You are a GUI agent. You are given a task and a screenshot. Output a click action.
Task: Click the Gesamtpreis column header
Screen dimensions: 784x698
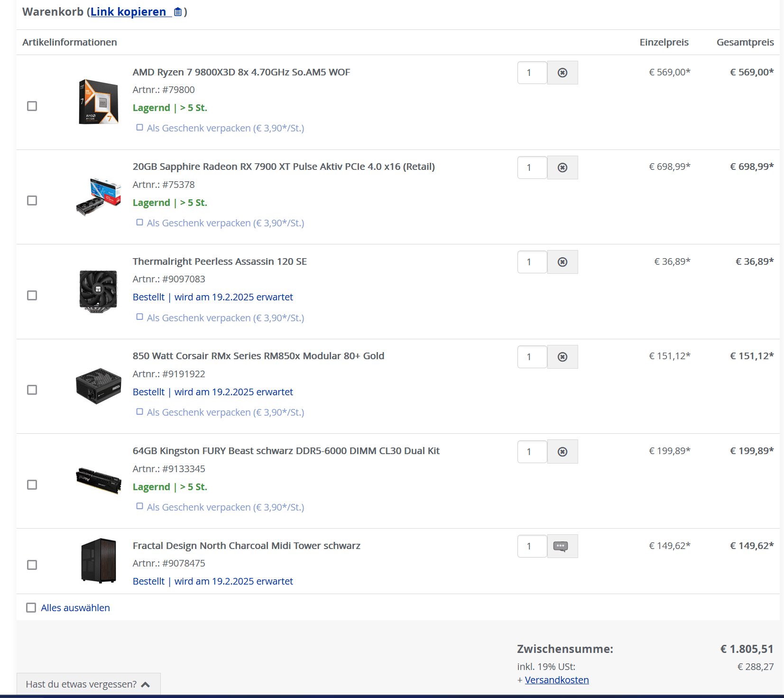[745, 42]
